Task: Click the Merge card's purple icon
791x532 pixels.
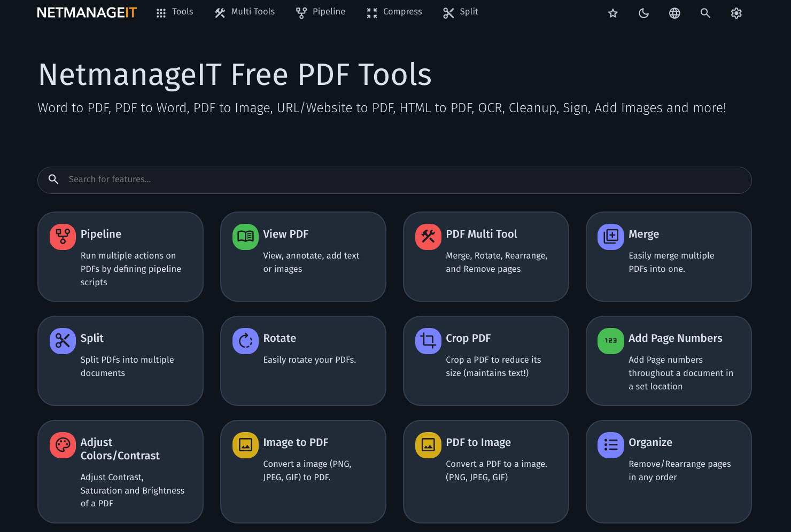Action: point(610,237)
